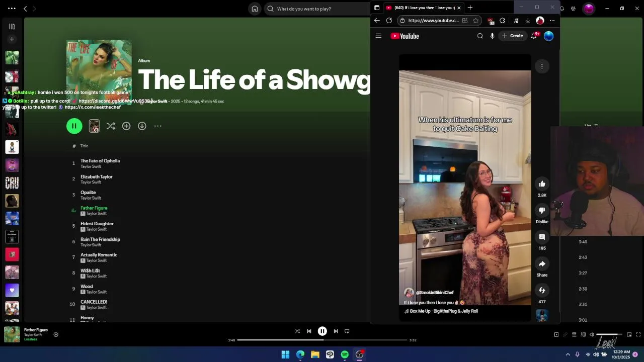
Task: Open the Spotify profile avatar menu
Action: pyautogui.click(x=589, y=9)
